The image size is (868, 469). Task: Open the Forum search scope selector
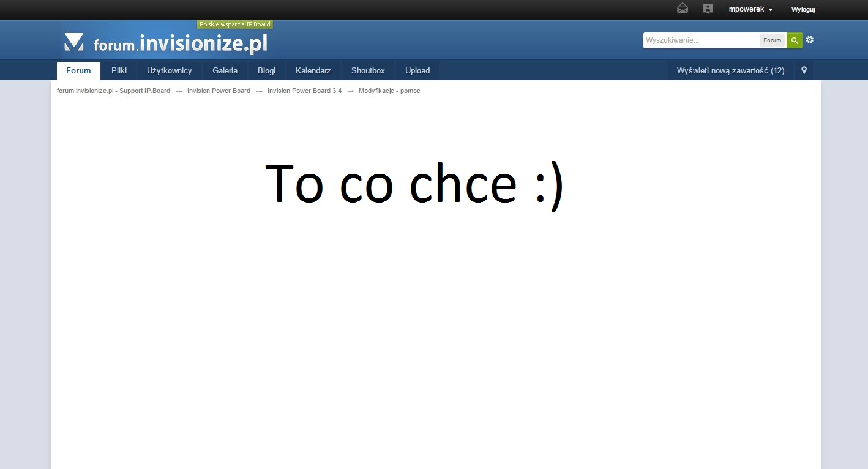point(772,40)
